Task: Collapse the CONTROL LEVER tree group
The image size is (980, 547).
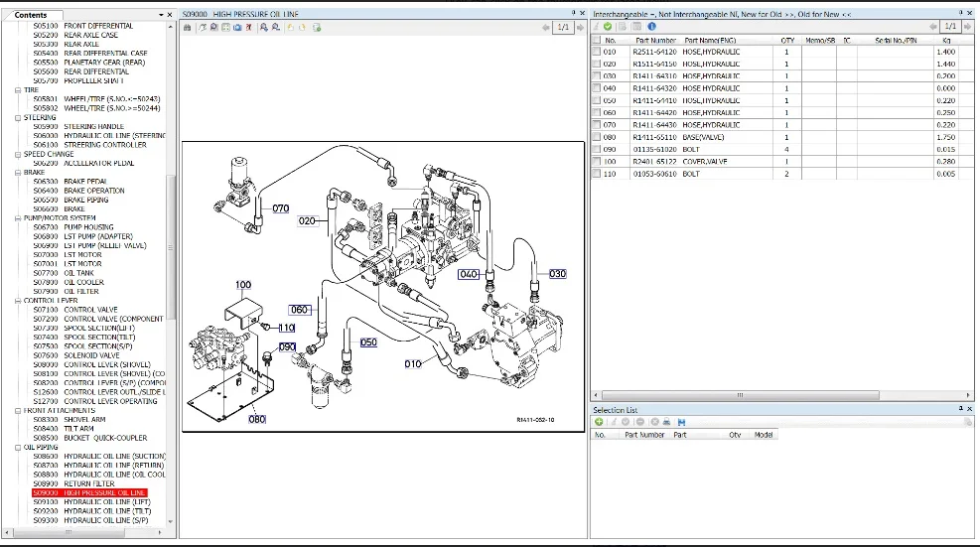Action: 18,300
